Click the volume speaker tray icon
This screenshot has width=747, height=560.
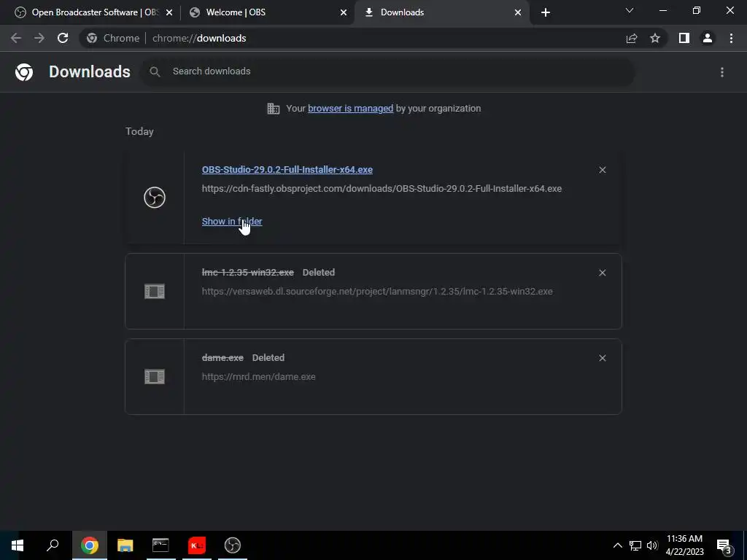(652, 545)
